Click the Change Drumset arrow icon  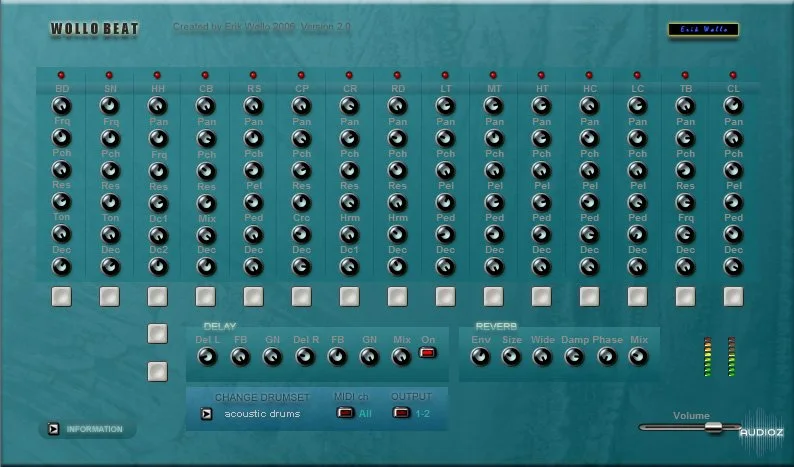tap(206, 414)
